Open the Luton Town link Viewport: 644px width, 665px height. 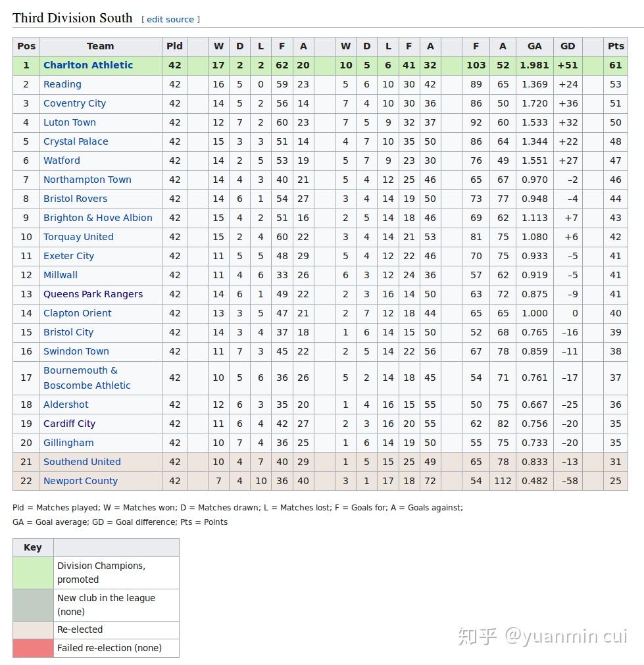[x=70, y=122]
